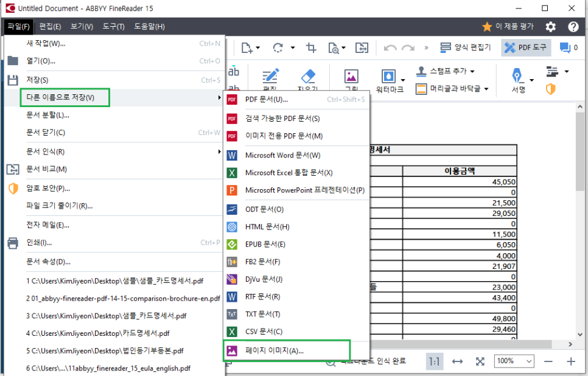The image size is (588, 376).
Task: Click the recognize document icon
Action: tap(334, 47)
